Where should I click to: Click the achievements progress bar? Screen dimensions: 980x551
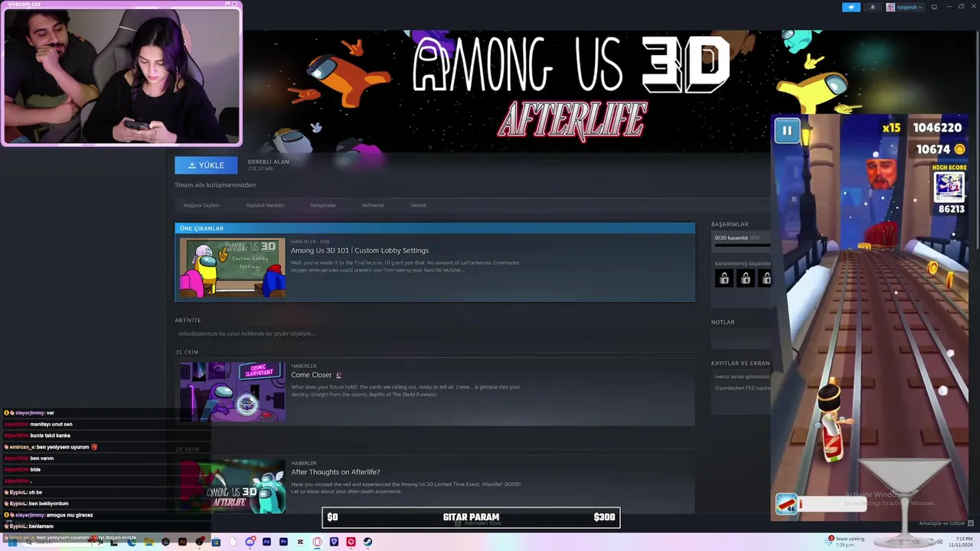742,246
